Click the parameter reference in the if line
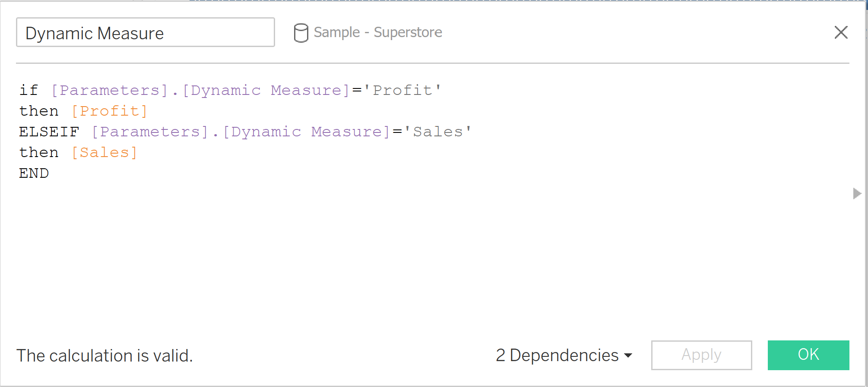 pos(200,90)
